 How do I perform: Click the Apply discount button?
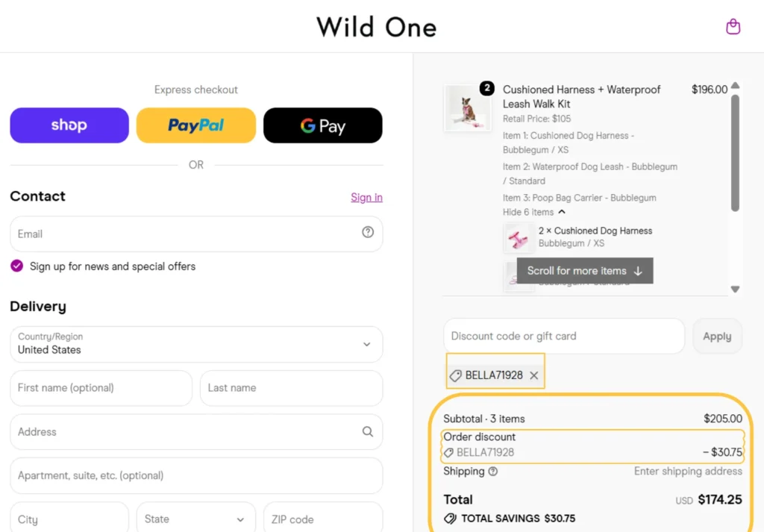click(717, 337)
